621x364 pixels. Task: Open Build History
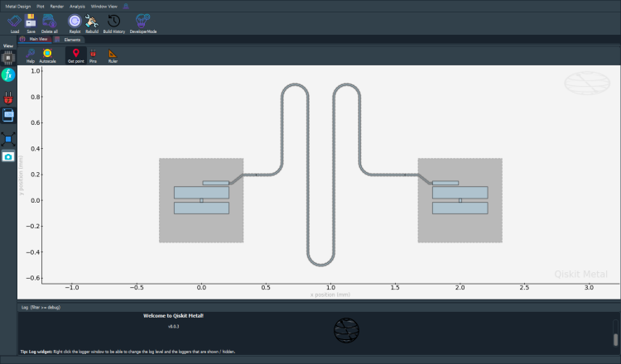[x=114, y=24]
